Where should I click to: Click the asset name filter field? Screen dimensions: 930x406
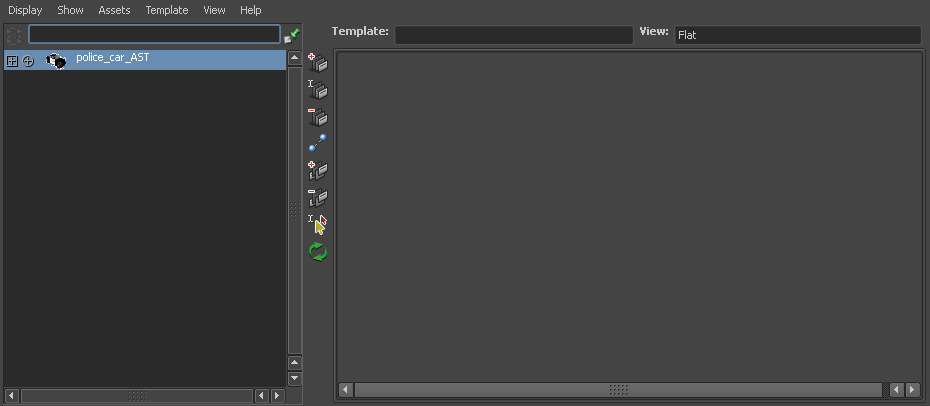154,34
